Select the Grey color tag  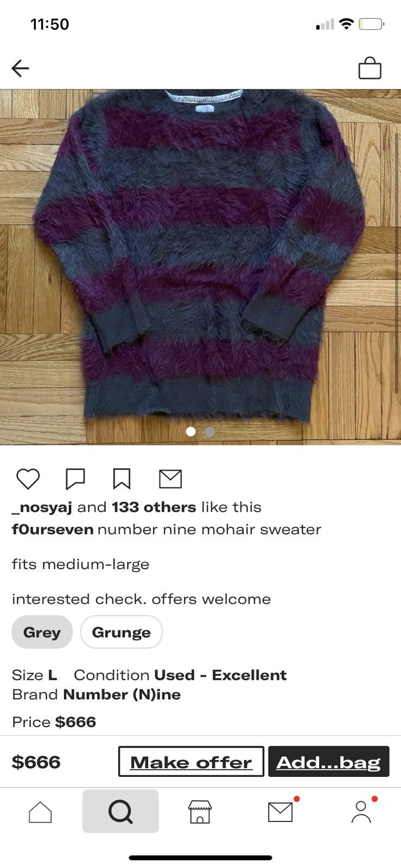click(x=42, y=632)
